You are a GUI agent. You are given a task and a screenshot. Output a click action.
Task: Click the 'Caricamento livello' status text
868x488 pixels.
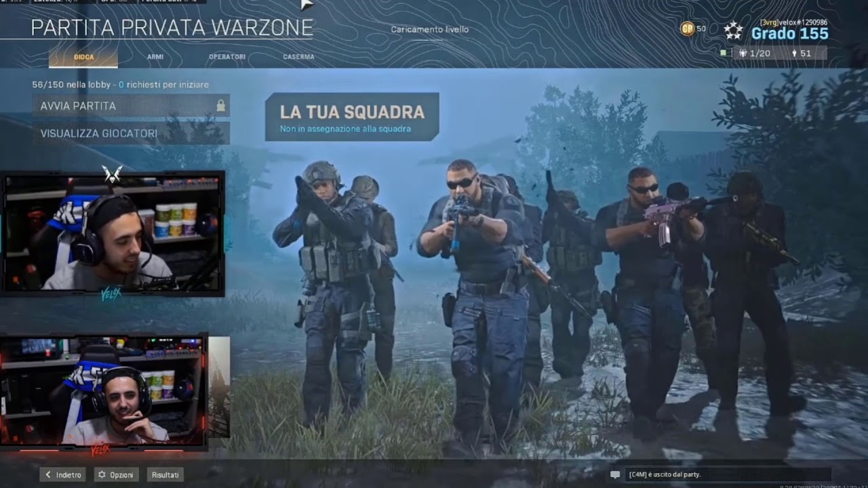tap(430, 30)
